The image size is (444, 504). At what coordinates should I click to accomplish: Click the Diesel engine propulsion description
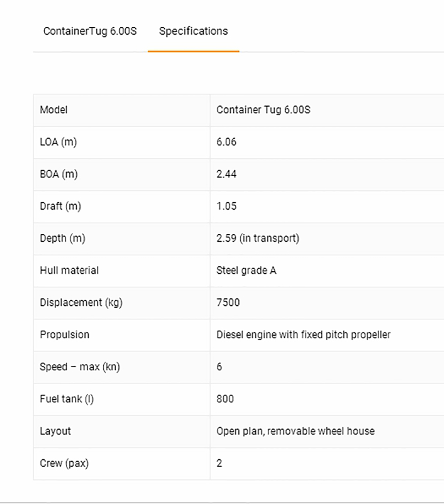pyautogui.click(x=303, y=335)
